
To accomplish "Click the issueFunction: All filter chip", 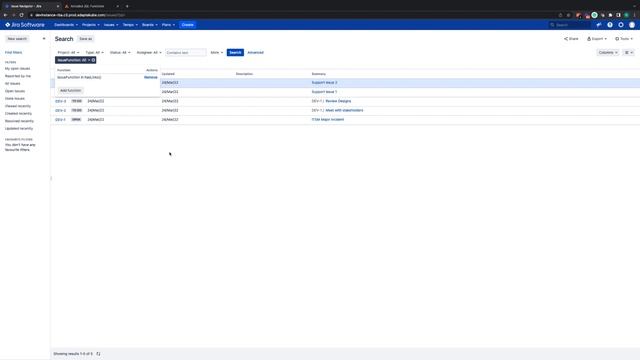I will tap(73, 60).
